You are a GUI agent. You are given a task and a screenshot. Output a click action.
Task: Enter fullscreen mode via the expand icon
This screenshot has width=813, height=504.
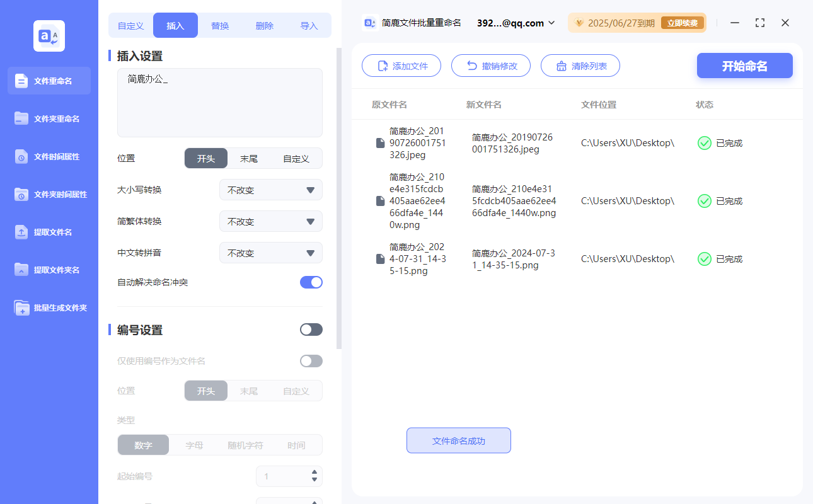pos(759,23)
